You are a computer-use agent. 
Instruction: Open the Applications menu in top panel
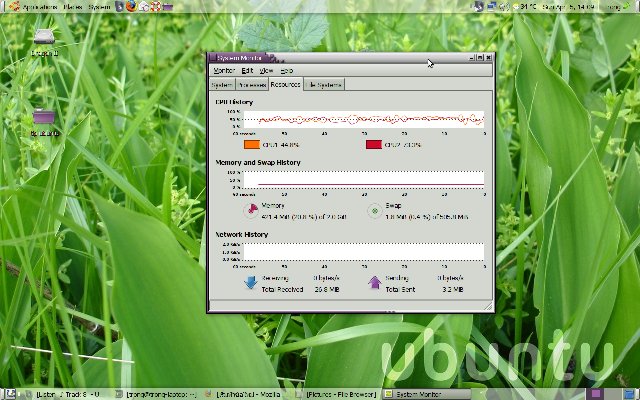point(40,7)
